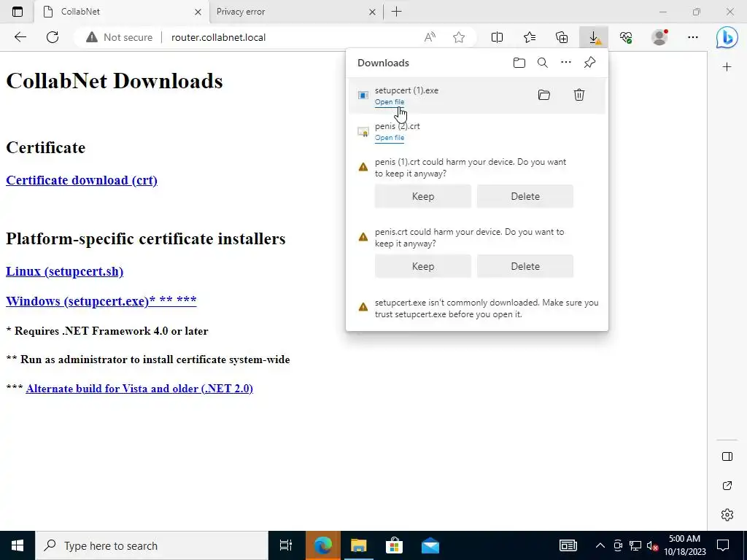747x560 pixels.
Task: Open split screen view icon
Action: (x=497, y=37)
